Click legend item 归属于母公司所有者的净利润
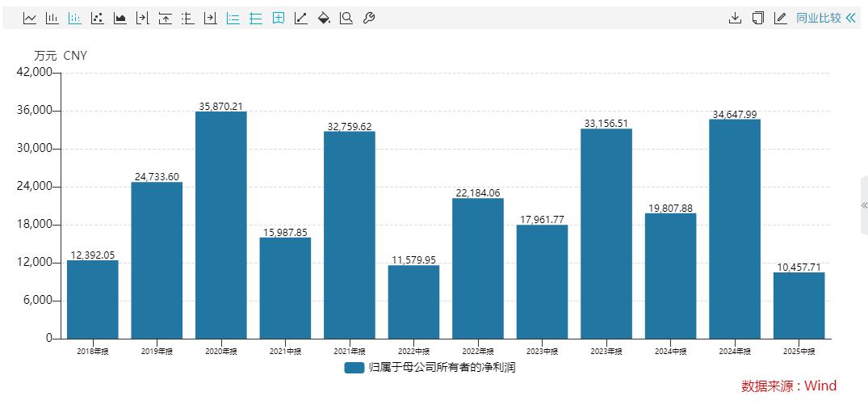 tap(430, 368)
